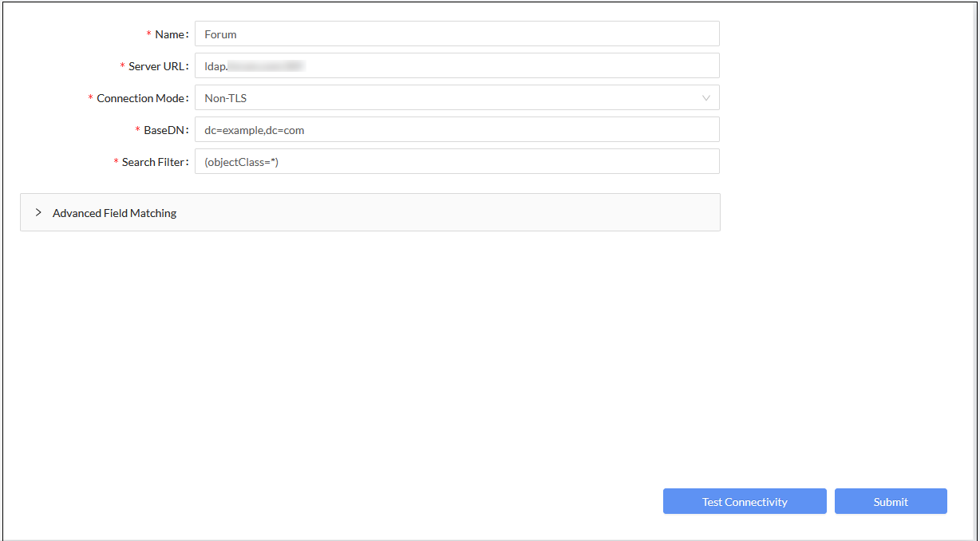Image resolution: width=980 pixels, height=541 pixels.
Task: Submit the LDAP server configuration
Action: [x=890, y=501]
